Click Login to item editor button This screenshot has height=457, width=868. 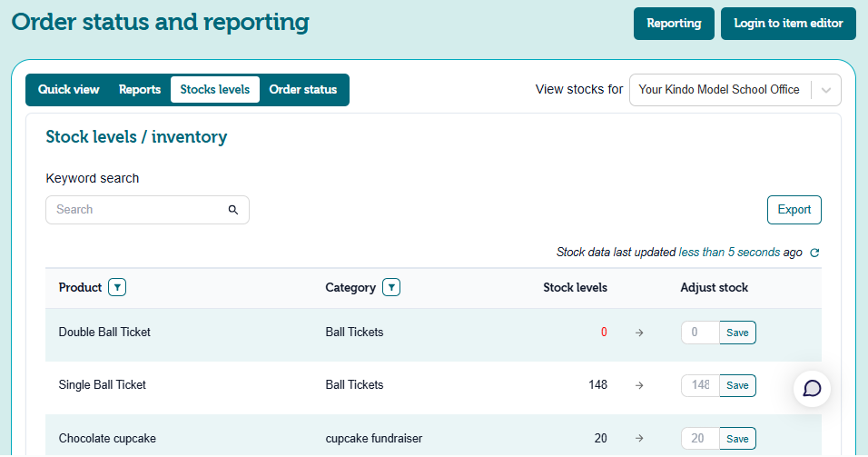[788, 24]
